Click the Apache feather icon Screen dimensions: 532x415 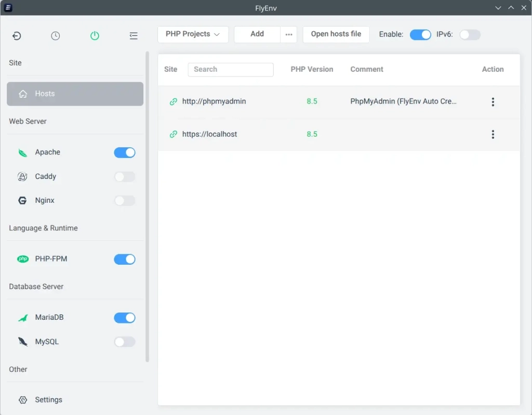coord(23,152)
